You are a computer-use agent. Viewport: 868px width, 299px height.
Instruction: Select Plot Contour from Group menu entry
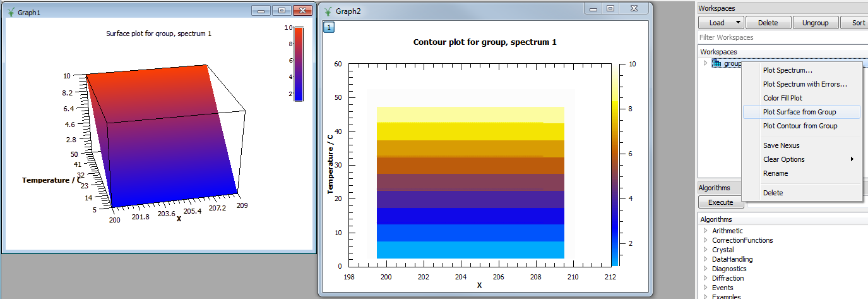pos(800,126)
